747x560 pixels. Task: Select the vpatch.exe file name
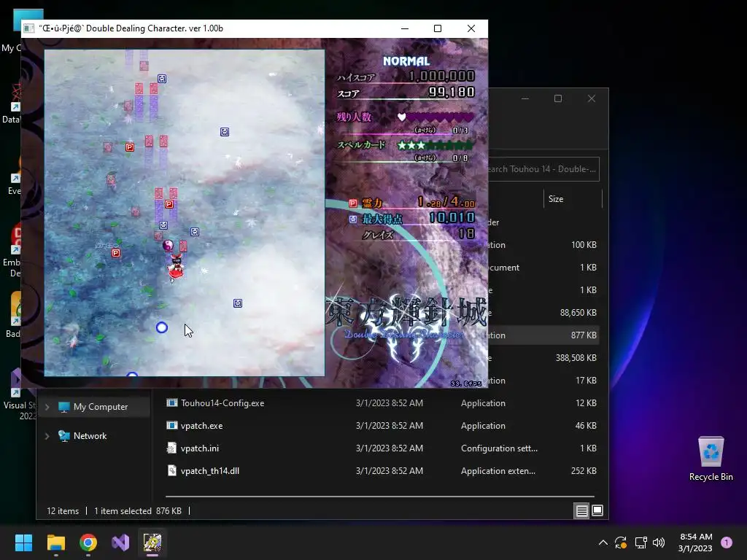201,425
